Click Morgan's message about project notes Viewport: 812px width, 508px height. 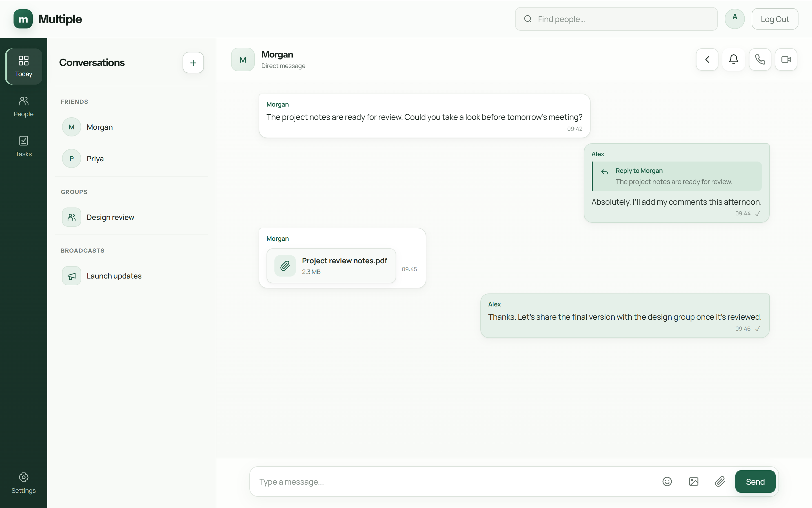pos(424,116)
